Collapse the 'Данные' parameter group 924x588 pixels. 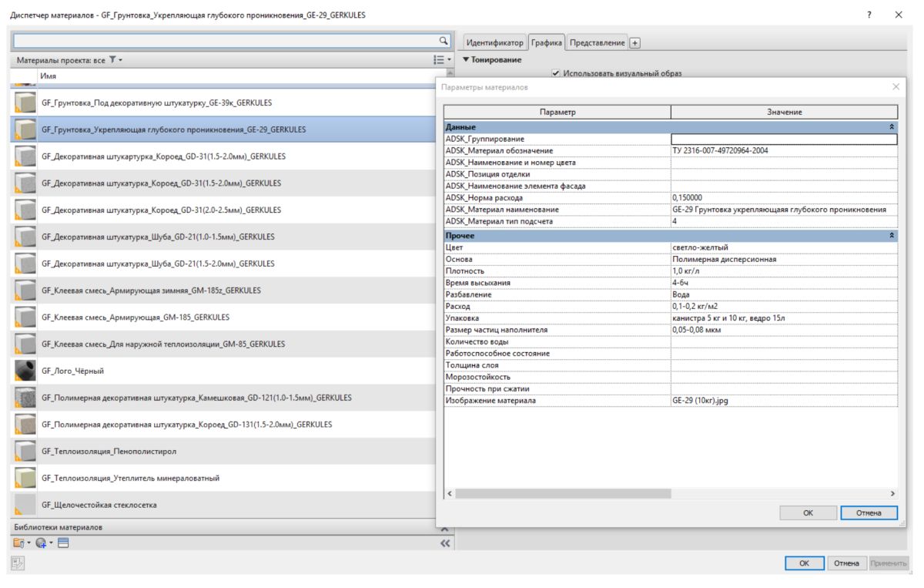[892, 126]
